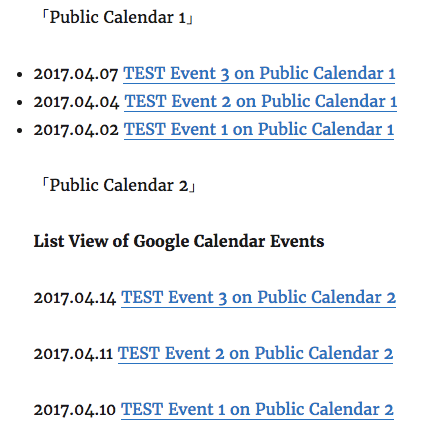Screen dimensions: 428x432
Task: Click the 2017.04.07 date text
Action: click(x=76, y=74)
